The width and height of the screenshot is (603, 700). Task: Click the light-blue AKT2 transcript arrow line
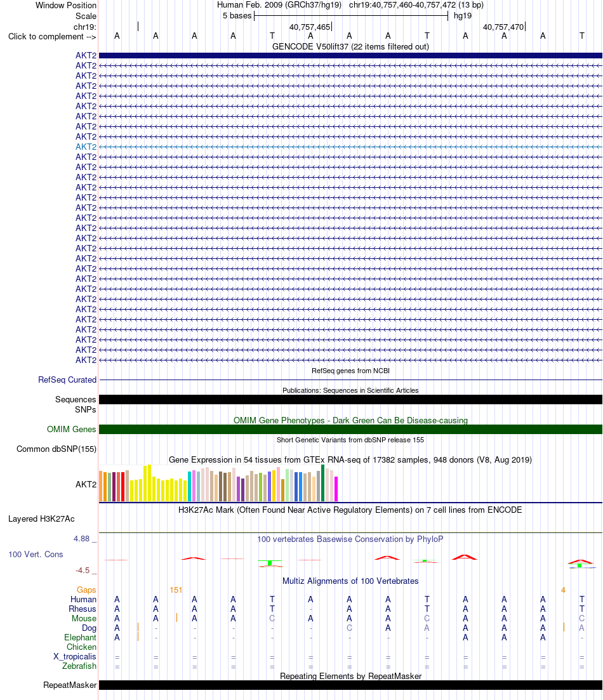click(350, 147)
